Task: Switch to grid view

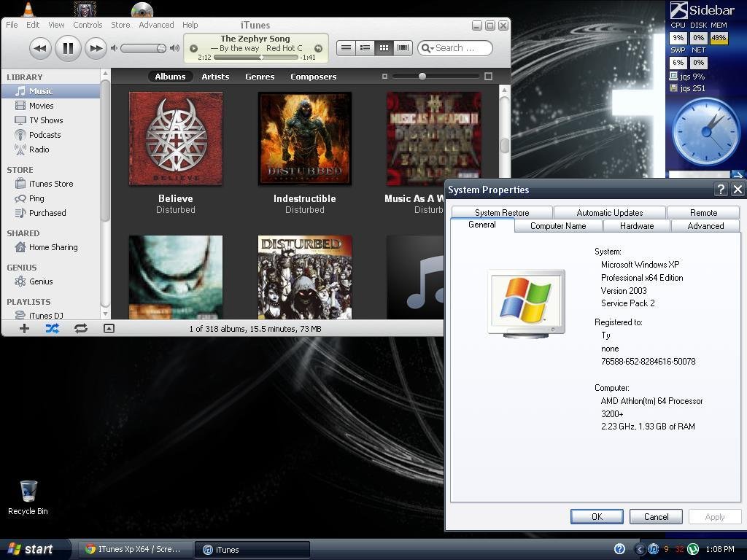Action: (384, 47)
